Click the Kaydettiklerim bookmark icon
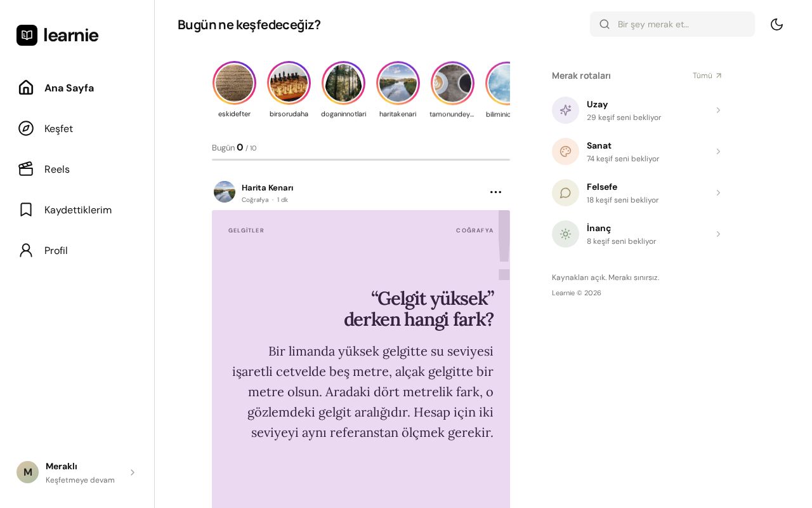Image resolution: width=812 pixels, height=508 pixels. click(26, 210)
